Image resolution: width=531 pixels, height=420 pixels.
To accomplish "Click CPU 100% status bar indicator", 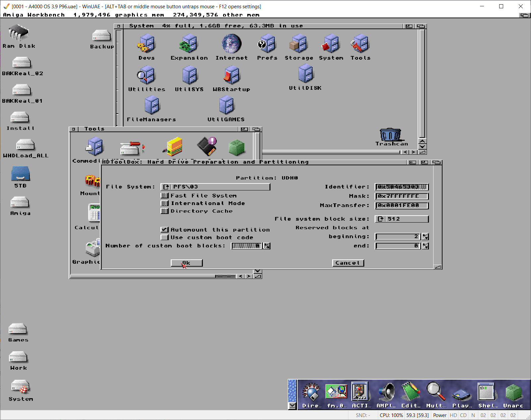I will 391,415.
